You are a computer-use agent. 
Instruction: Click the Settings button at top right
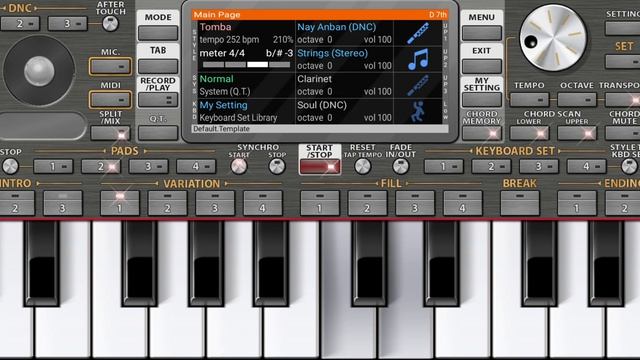623,29
